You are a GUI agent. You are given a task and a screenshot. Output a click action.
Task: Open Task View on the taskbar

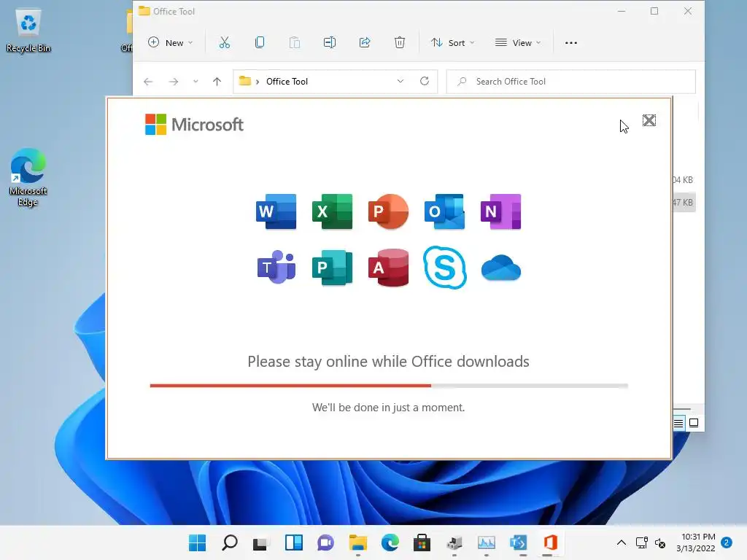(x=260, y=542)
